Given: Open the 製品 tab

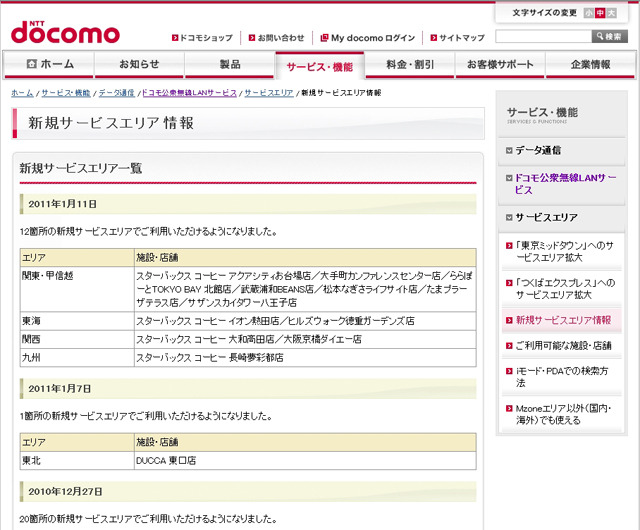Looking at the screenshot, I should click(x=230, y=64).
